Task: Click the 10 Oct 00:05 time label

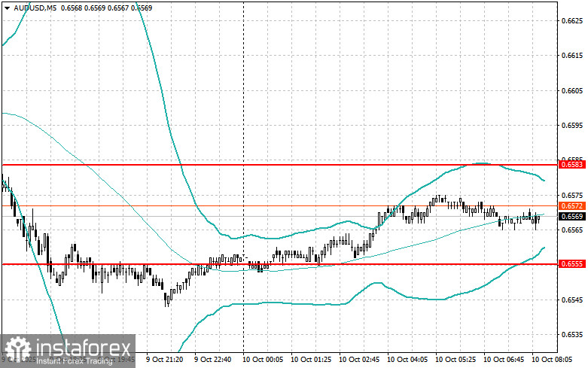Action: [263, 360]
